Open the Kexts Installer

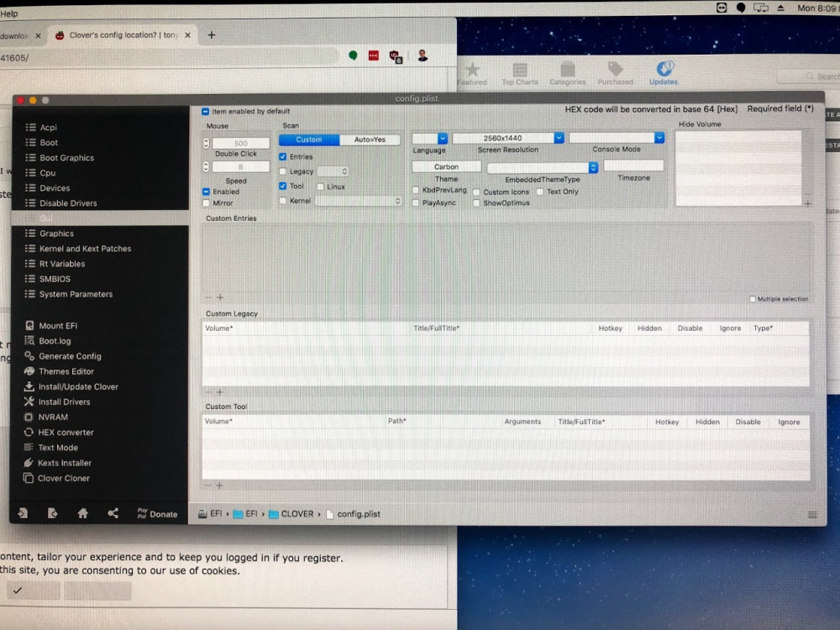click(x=58, y=463)
